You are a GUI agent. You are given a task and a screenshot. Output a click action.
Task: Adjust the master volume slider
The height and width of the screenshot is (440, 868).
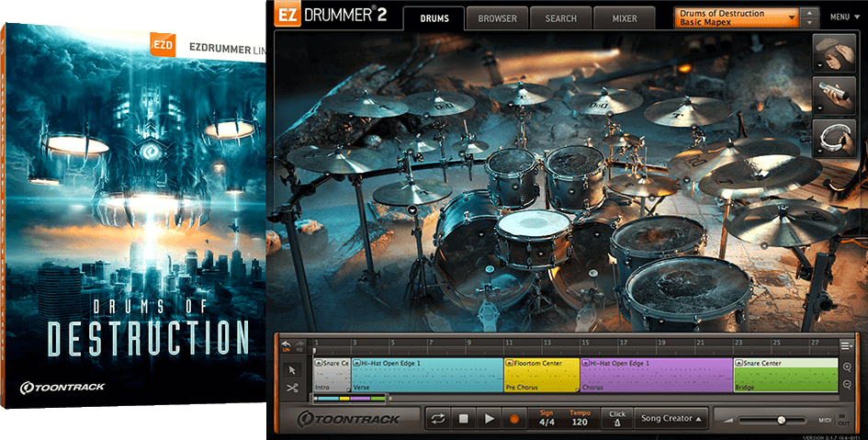[x=781, y=420]
